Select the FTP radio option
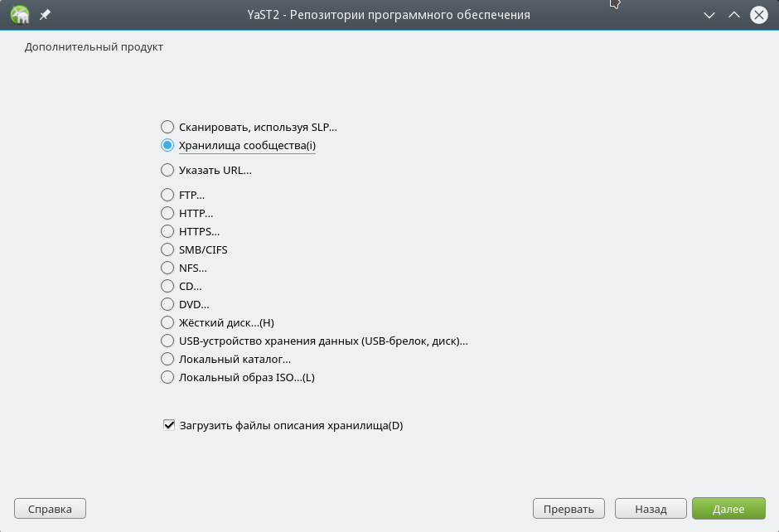779x532 pixels. point(167,195)
